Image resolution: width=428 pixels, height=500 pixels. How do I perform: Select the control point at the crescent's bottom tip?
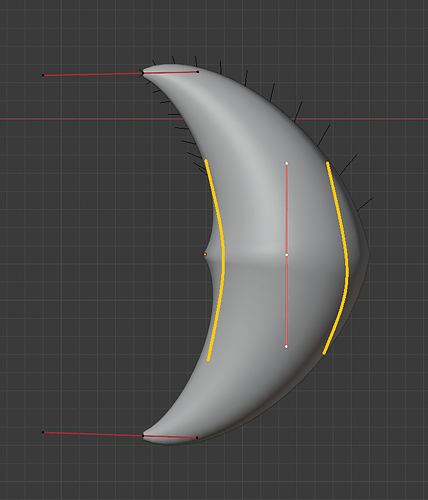143,435
